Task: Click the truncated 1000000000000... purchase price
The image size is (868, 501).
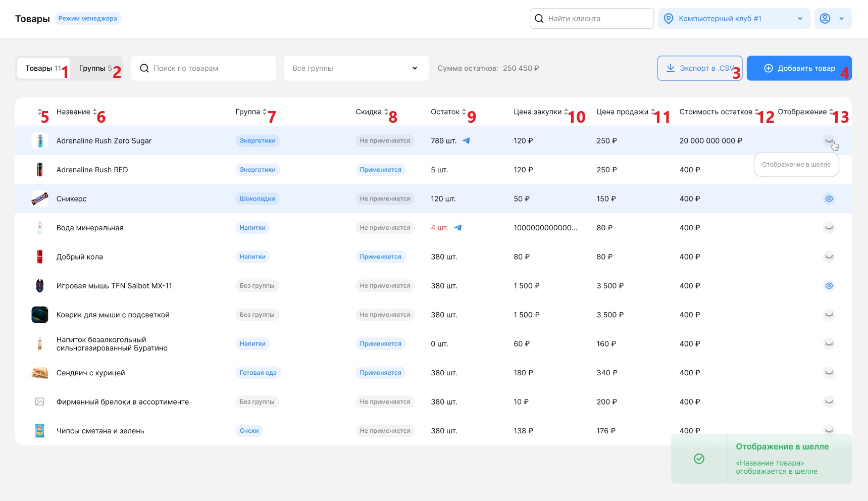Action: coord(545,228)
